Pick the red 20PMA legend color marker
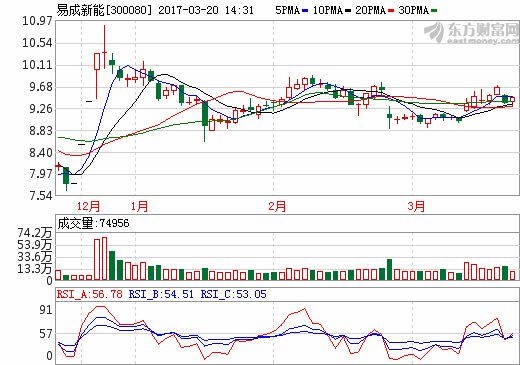Viewport: 520px width, 365px height. coord(391,11)
